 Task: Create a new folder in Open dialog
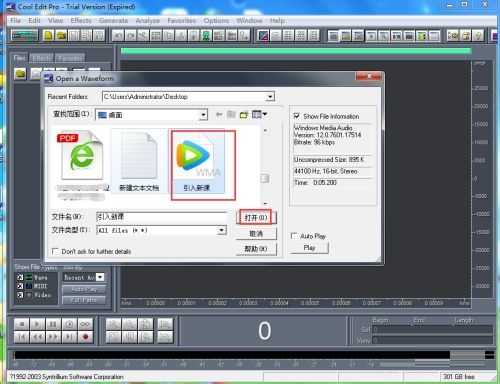(x=244, y=115)
